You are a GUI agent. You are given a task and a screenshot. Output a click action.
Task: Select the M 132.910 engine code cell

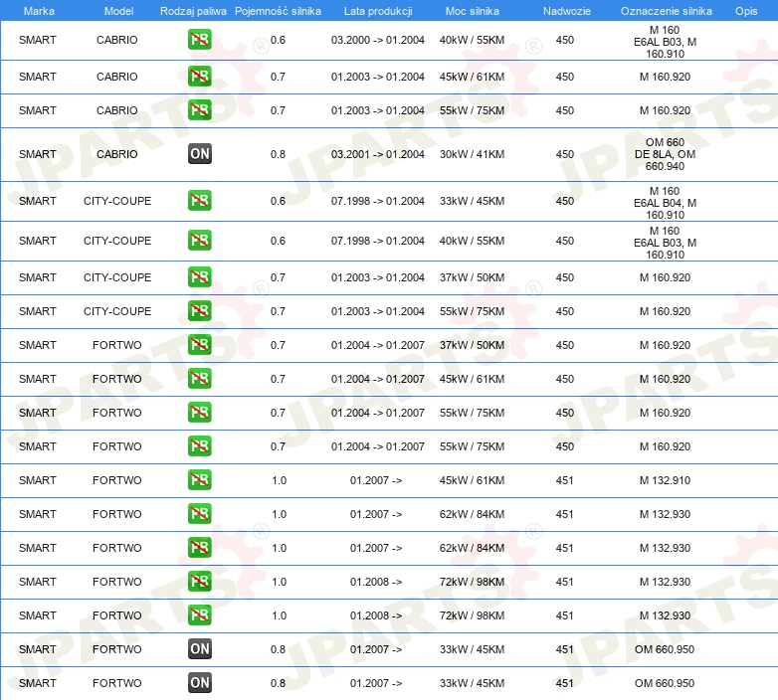click(666, 480)
